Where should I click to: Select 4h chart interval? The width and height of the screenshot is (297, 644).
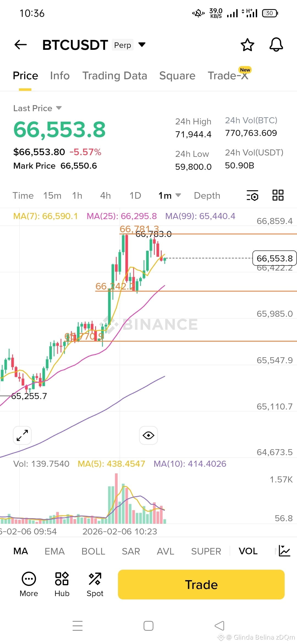click(x=105, y=195)
